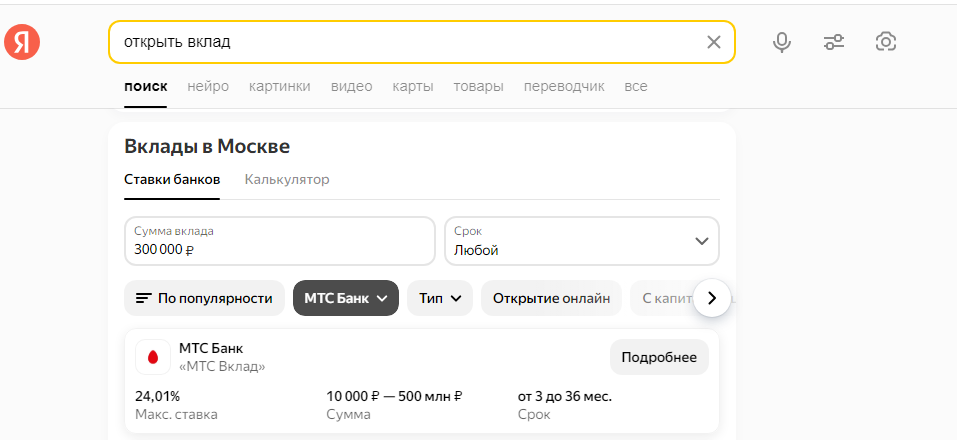
Task: Click 'Подробнее' for MTS Bank deposit
Action: (659, 358)
